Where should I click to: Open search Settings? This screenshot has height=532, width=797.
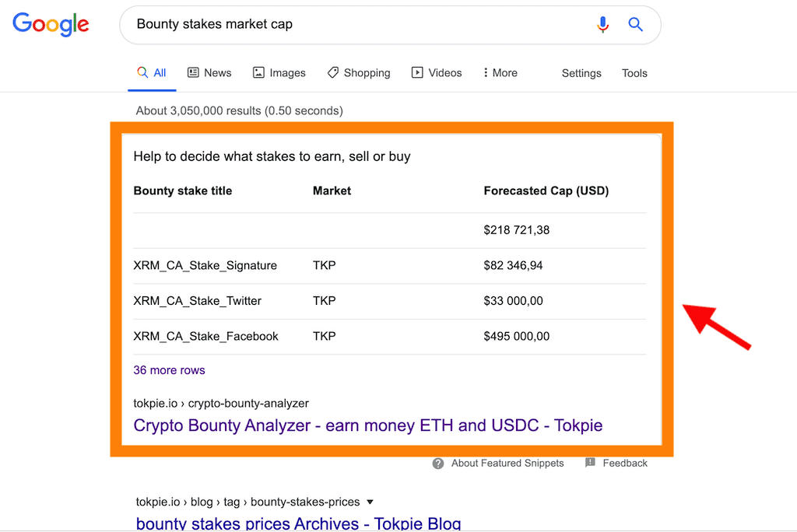(581, 73)
